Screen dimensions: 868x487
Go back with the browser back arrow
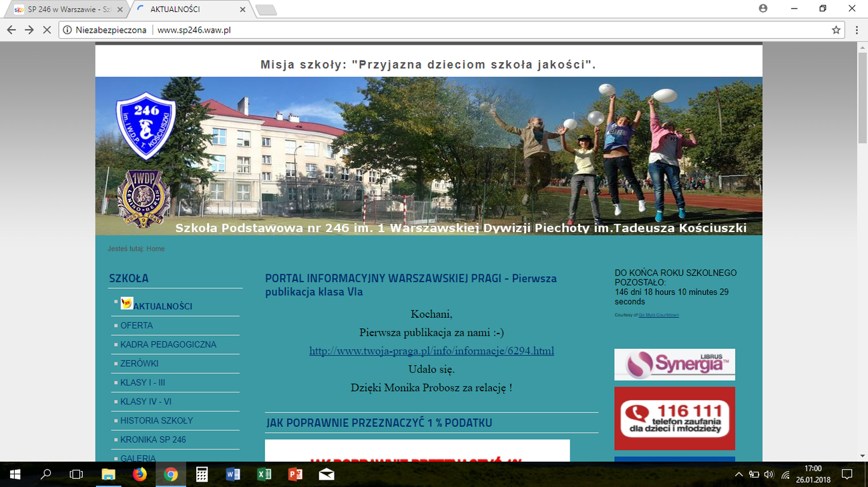pos(11,30)
